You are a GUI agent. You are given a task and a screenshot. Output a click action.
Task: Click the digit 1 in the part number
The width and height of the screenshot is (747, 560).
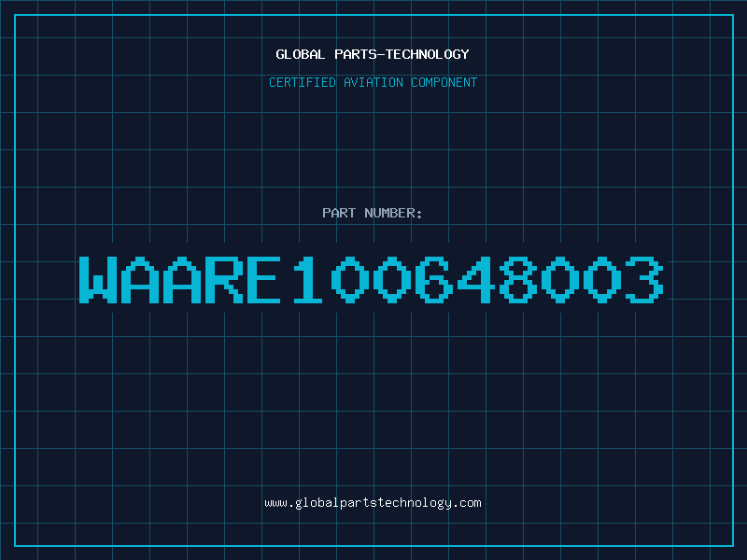click(x=307, y=279)
